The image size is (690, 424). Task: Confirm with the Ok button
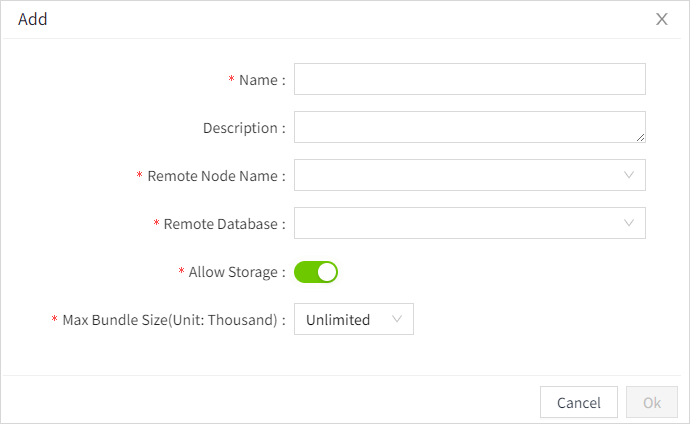652,402
